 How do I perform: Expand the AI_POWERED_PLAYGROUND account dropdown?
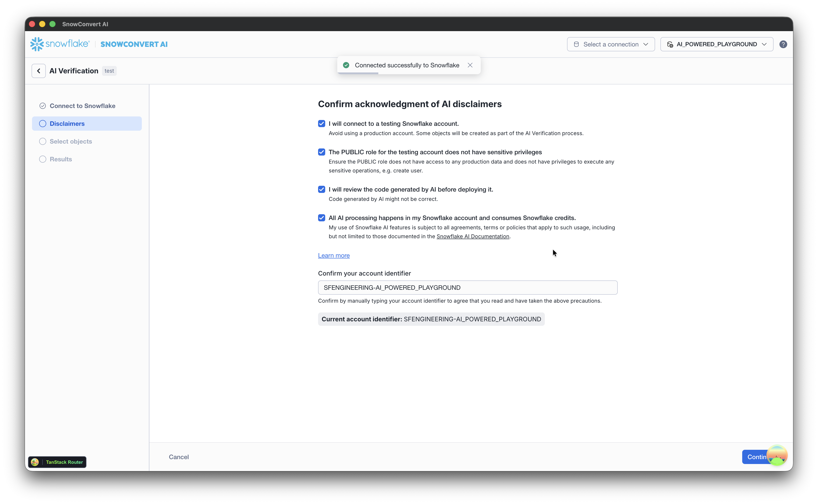point(716,44)
